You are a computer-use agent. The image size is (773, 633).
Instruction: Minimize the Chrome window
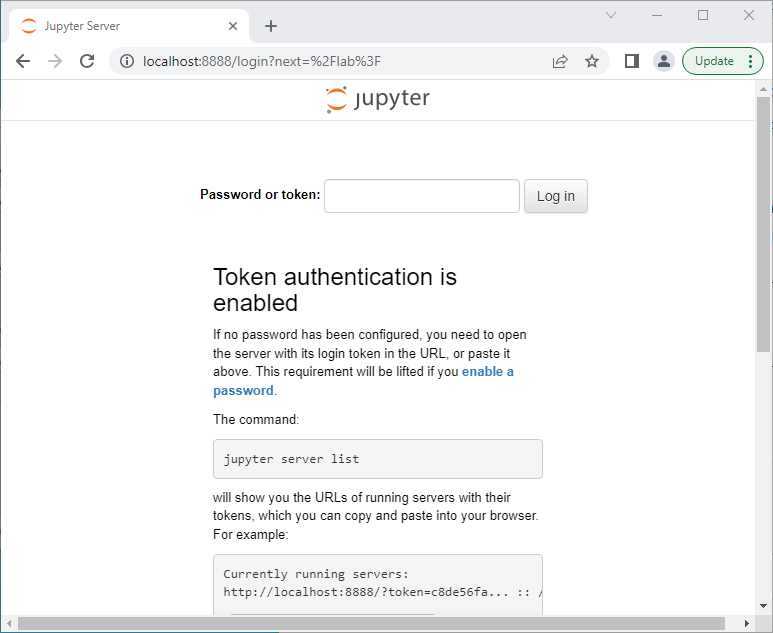(x=657, y=15)
